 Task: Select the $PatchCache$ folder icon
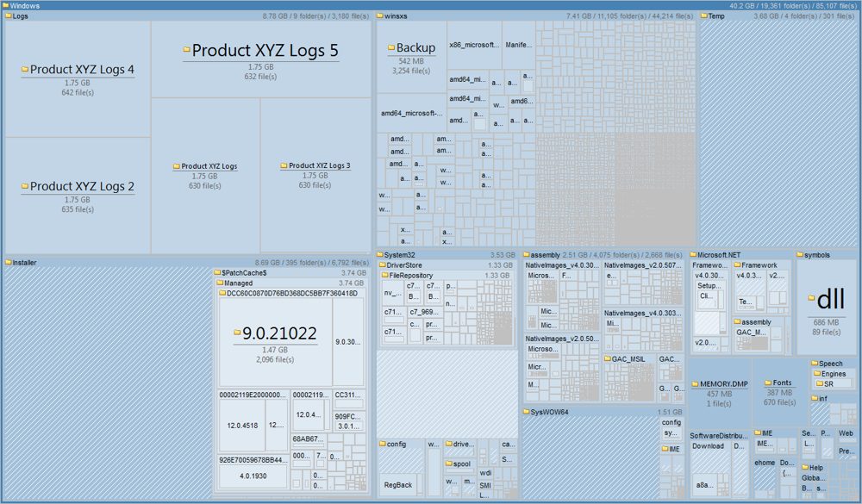pos(217,272)
